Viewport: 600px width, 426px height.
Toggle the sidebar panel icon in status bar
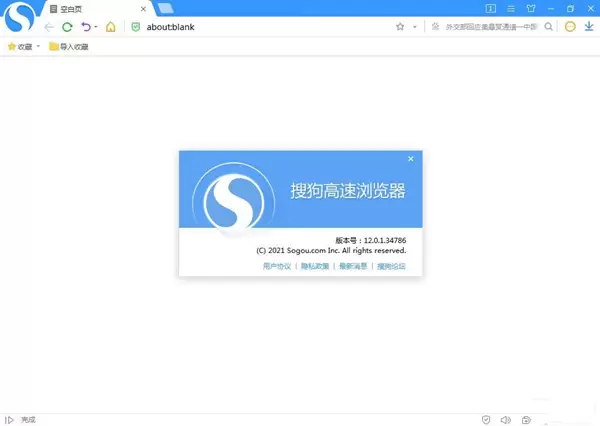point(9,420)
